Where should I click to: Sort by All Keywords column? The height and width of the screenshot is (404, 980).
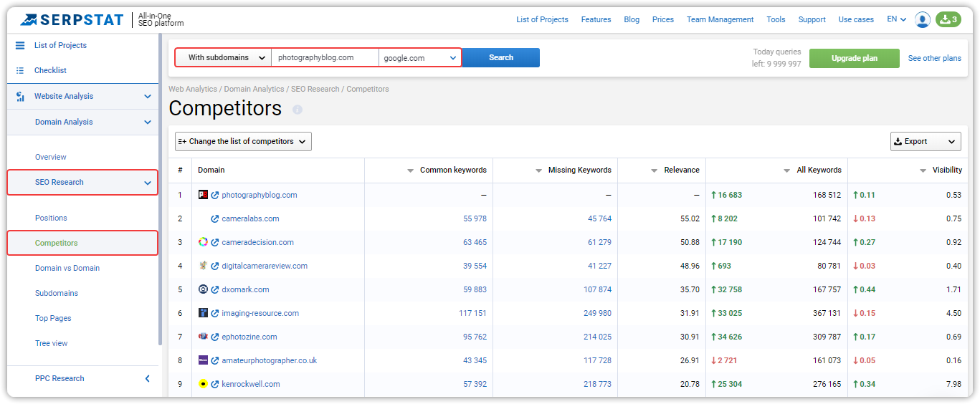[x=812, y=170]
